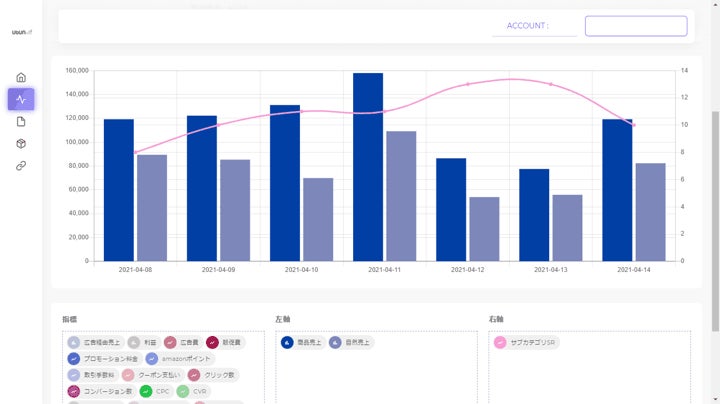The image size is (720, 404).
Task: Click the ACCOUNT label
Action: coord(528,26)
